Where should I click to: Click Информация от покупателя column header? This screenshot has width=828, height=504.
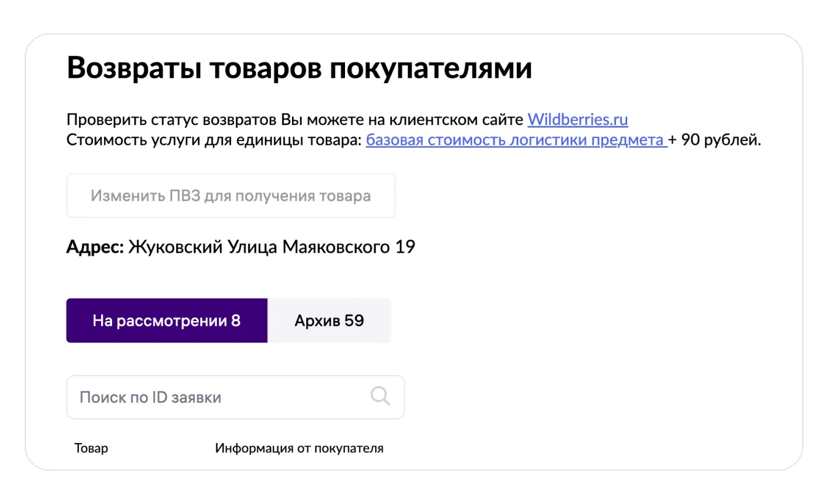(x=299, y=448)
